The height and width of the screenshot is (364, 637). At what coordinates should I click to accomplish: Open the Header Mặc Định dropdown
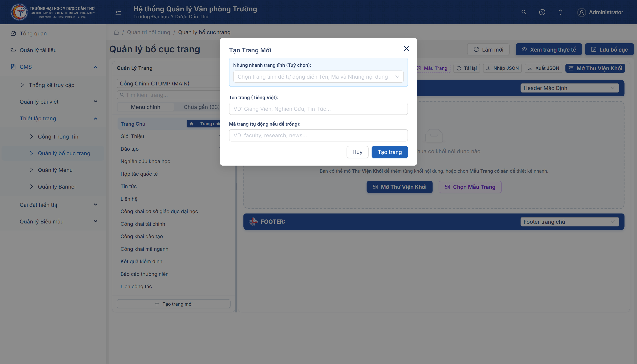click(x=570, y=88)
